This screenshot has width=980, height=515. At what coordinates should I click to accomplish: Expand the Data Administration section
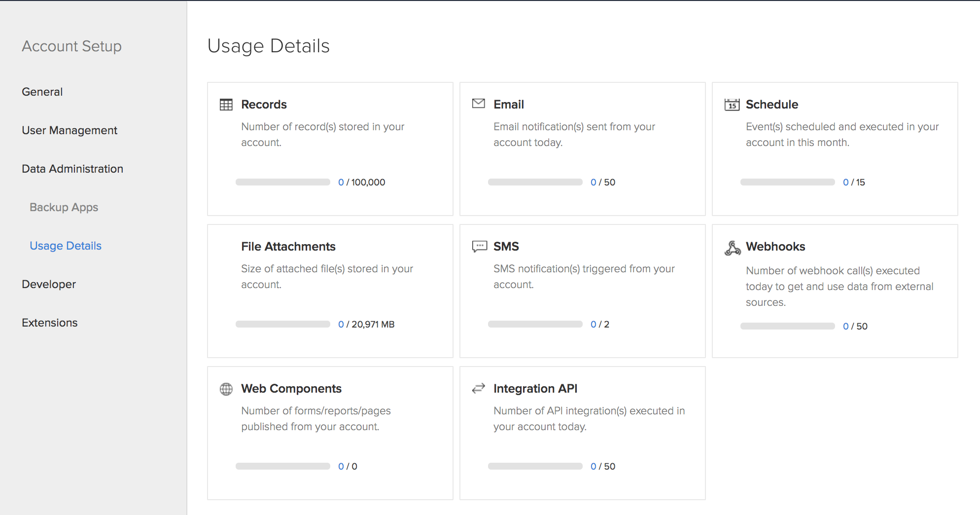(72, 169)
